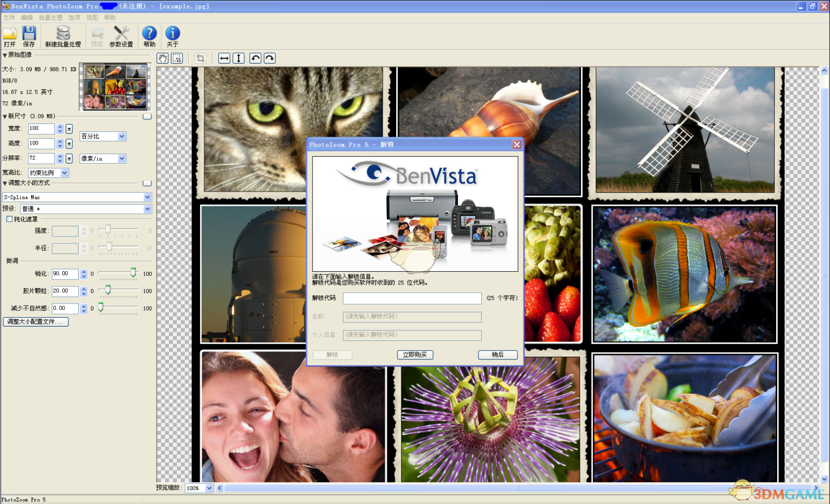830x504 pixels.
Task: Click the 高度 height spinner arrows
Action: (60, 144)
